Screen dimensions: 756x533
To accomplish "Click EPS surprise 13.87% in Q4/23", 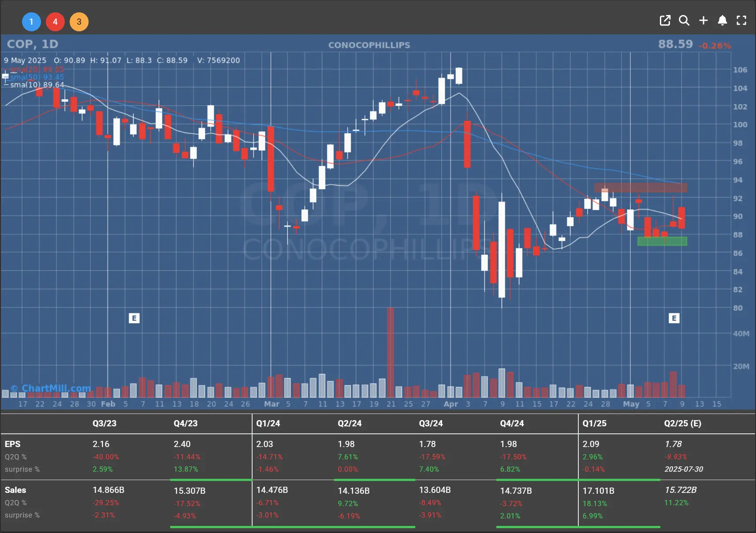I will pos(186,469).
